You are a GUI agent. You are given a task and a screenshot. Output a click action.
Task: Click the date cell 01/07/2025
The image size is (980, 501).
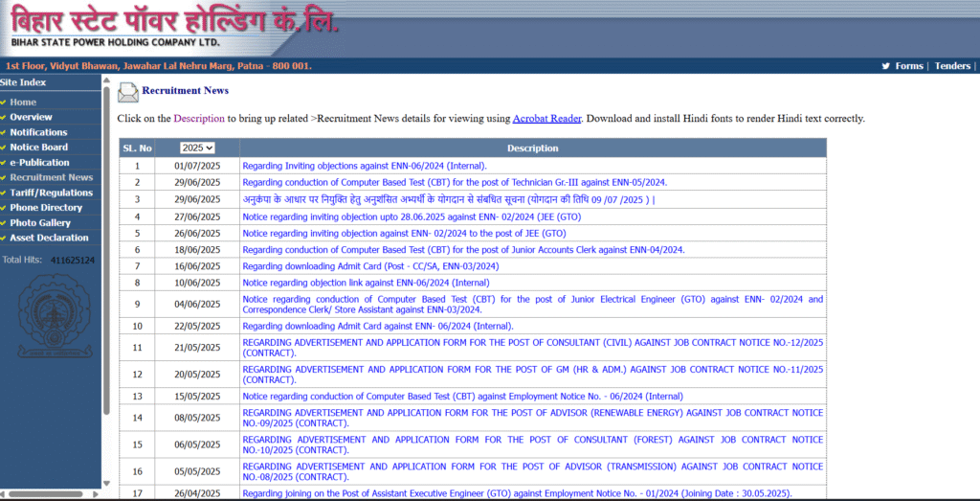[x=197, y=166]
